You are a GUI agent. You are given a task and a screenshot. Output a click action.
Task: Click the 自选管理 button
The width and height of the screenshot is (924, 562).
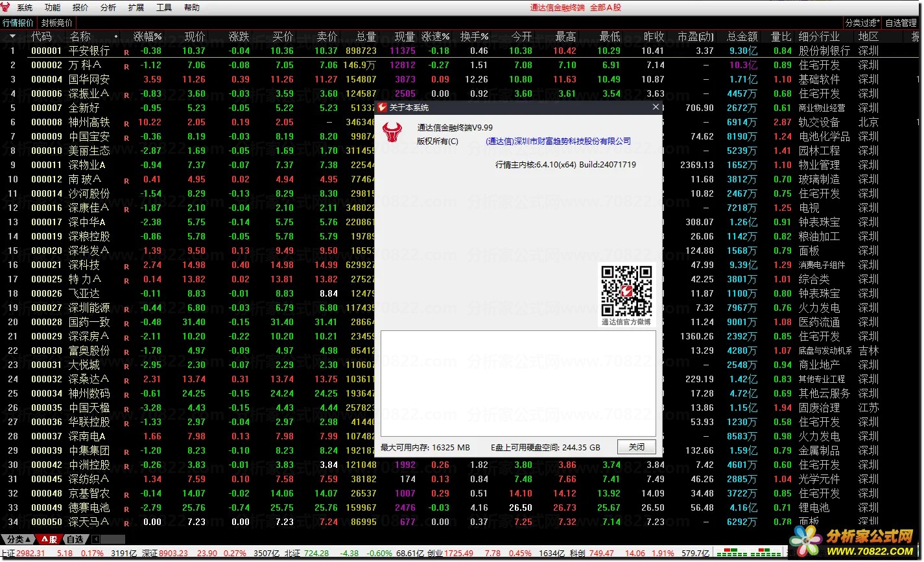coord(901,23)
